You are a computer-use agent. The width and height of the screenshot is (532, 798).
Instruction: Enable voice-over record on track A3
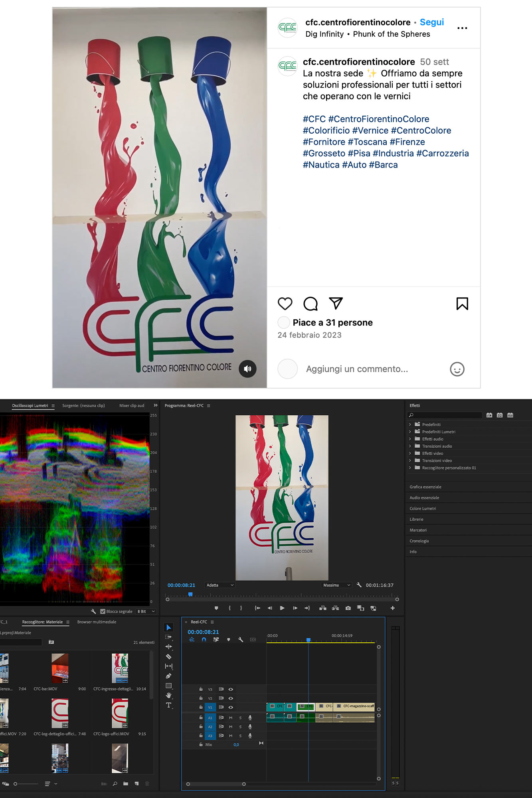[250, 735]
